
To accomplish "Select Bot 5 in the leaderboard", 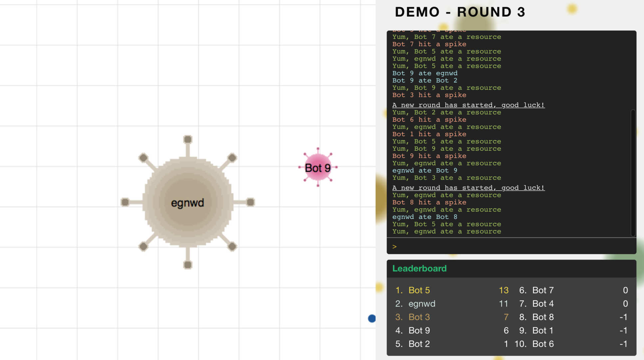I will (419, 290).
